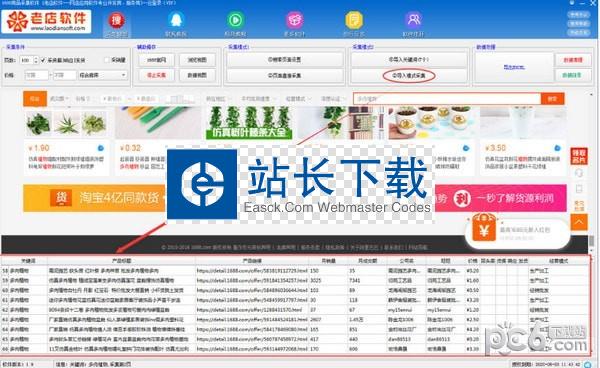The width and height of the screenshot is (600, 368).
Task: Click the 产品链接 column header
Action: [x=252, y=261]
